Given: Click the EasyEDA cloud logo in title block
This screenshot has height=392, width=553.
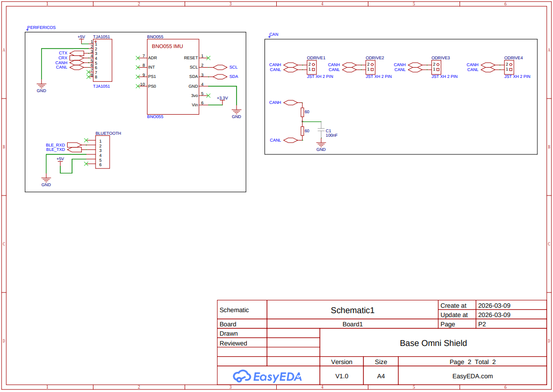Looking at the screenshot, I should coord(241,376).
